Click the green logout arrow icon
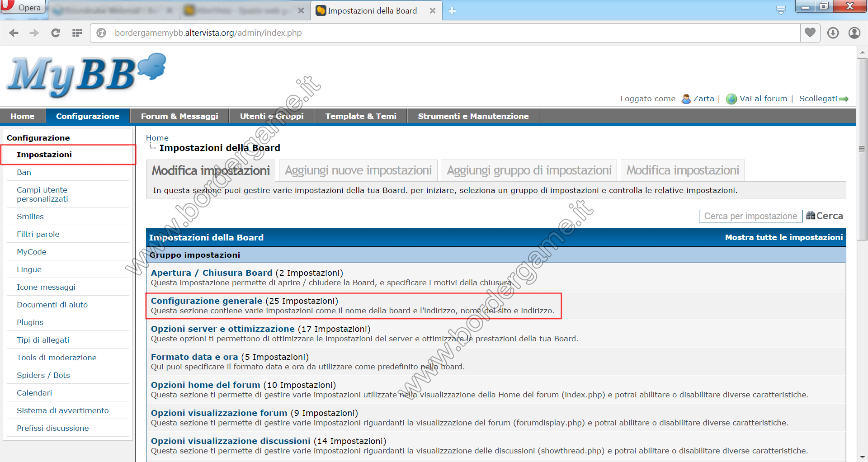The height and width of the screenshot is (462, 868). coord(844,99)
